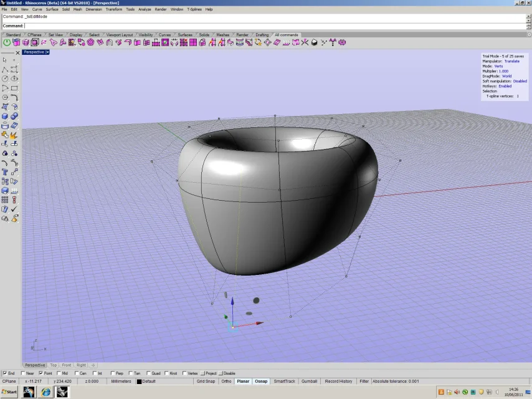Image resolution: width=532 pixels, height=399 pixels.
Task: Toggle Record History in status bar
Action: tap(338, 382)
